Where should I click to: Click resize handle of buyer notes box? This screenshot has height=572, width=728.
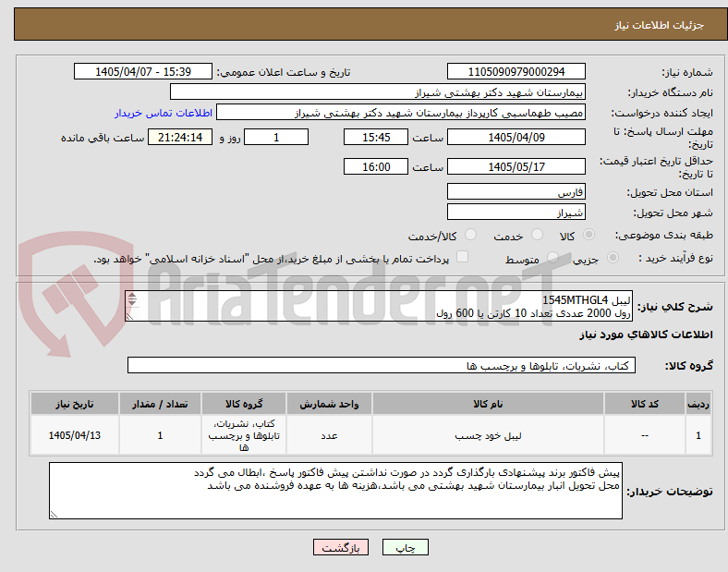[55, 514]
